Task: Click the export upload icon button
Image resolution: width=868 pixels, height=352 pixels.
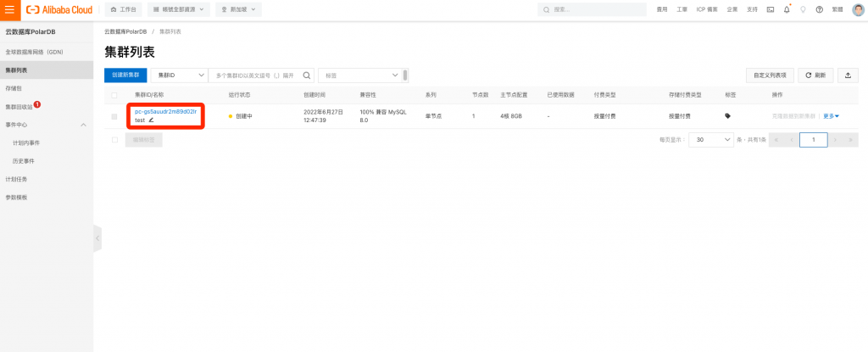Action: click(x=848, y=75)
